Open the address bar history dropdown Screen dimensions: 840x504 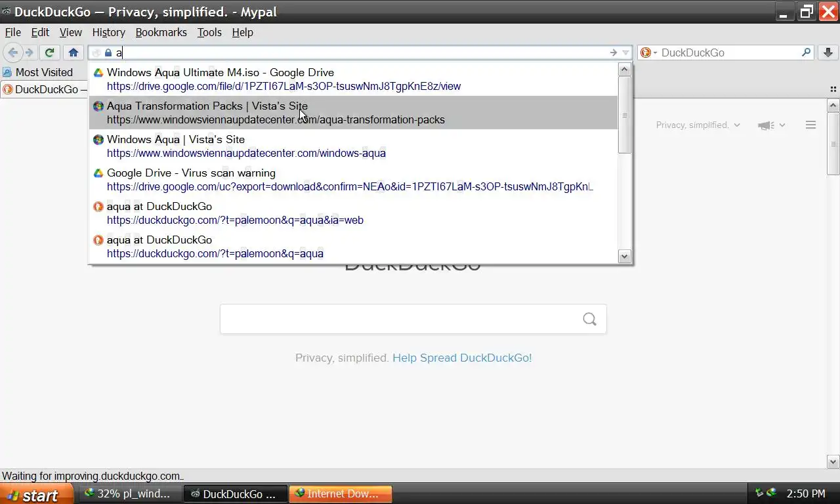coord(625,52)
